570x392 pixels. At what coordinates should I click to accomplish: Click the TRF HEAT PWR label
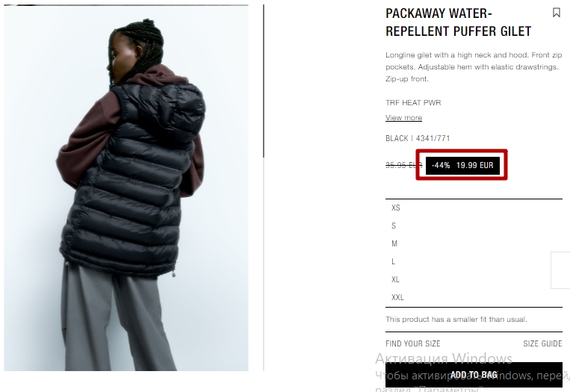tap(413, 103)
